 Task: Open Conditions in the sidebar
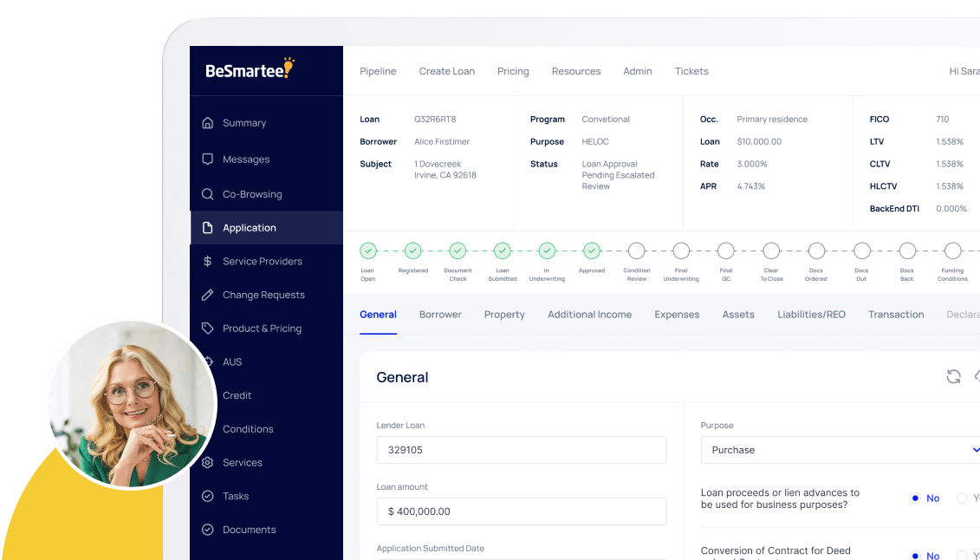coord(248,429)
